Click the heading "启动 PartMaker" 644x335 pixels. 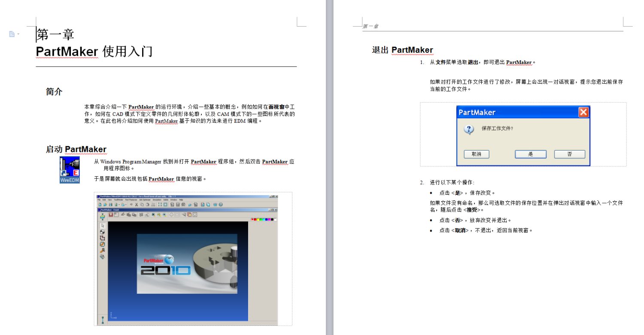(76, 149)
